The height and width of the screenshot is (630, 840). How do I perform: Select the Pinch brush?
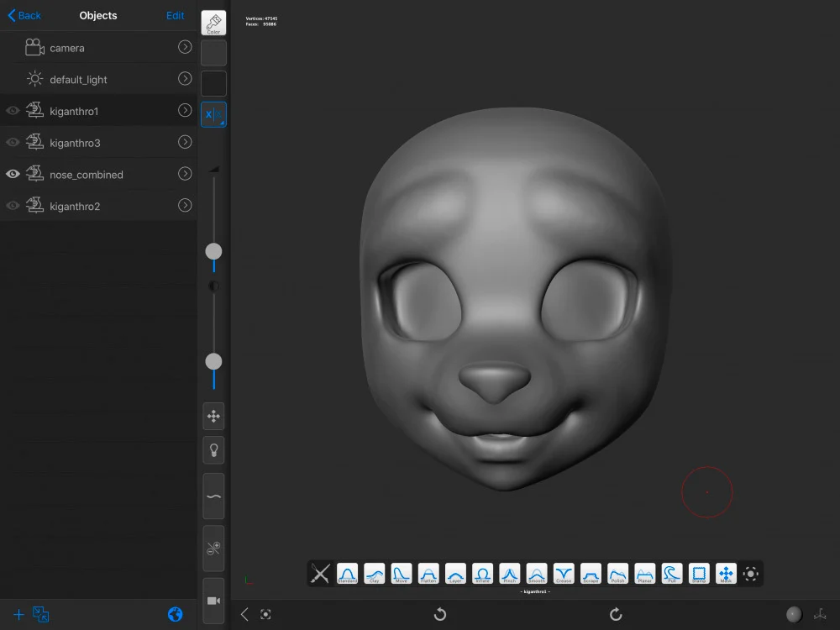click(x=508, y=574)
